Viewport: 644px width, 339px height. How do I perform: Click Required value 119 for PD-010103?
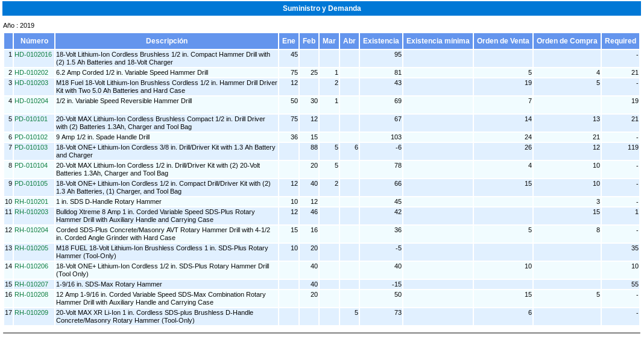point(633,147)
